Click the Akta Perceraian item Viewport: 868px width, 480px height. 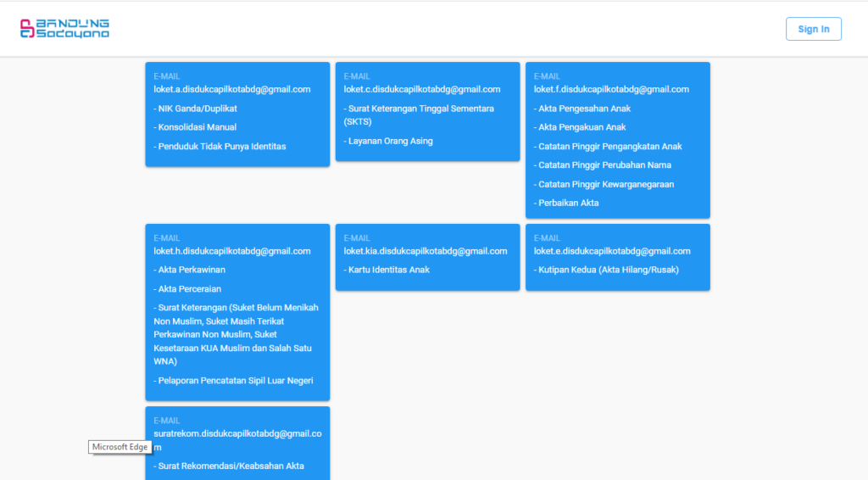pyautogui.click(x=187, y=288)
